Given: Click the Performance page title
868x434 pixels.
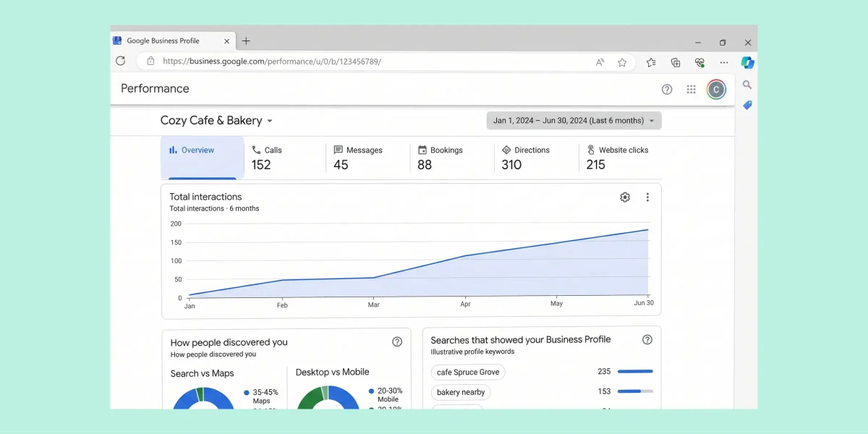Looking at the screenshot, I should tap(155, 89).
